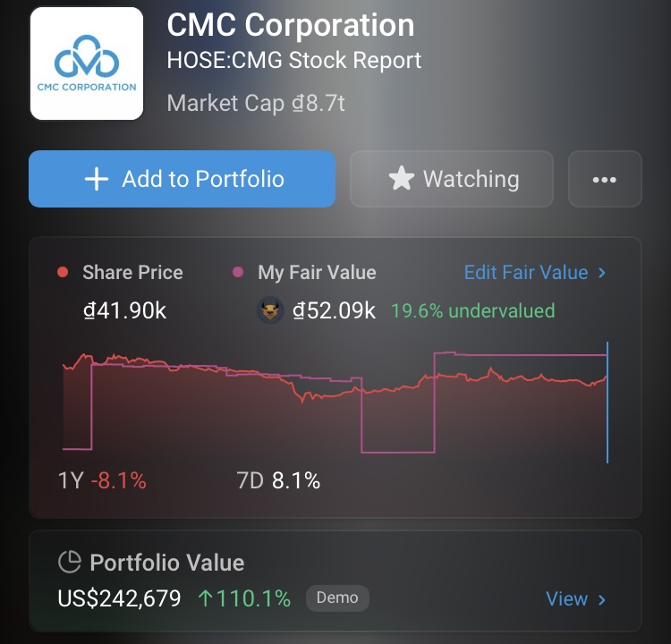Expand the chevron next to Edit Fair Value
This screenshot has height=644, width=671.
(x=602, y=273)
